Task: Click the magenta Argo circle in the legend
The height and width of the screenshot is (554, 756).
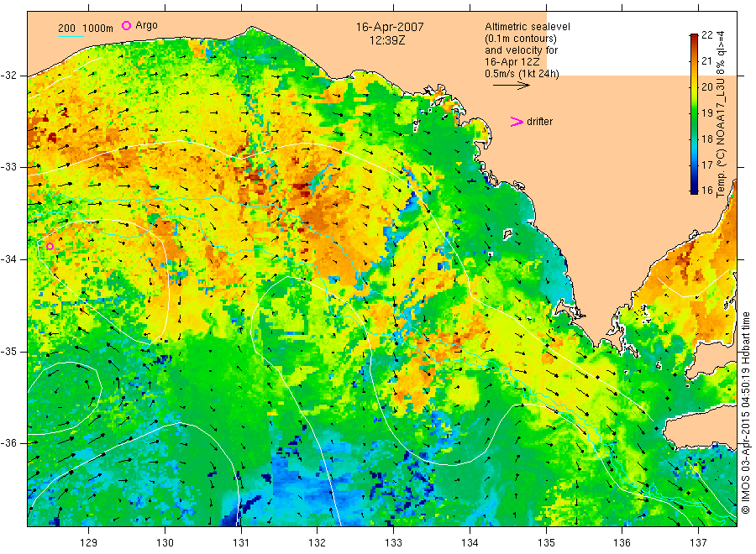Action: (x=126, y=25)
